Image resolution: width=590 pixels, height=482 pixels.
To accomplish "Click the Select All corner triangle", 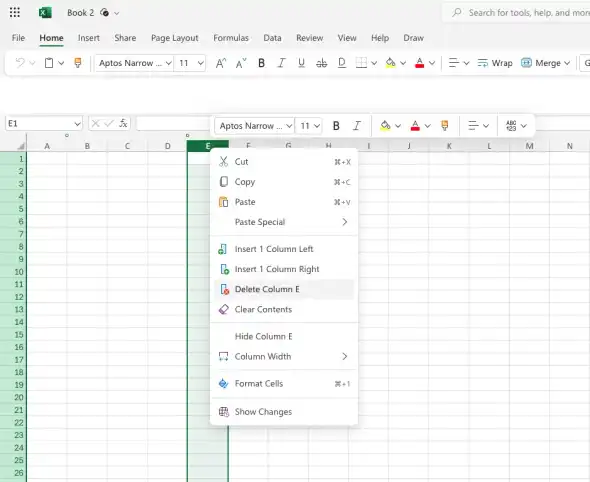I will pyautogui.click(x=21, y=146).
